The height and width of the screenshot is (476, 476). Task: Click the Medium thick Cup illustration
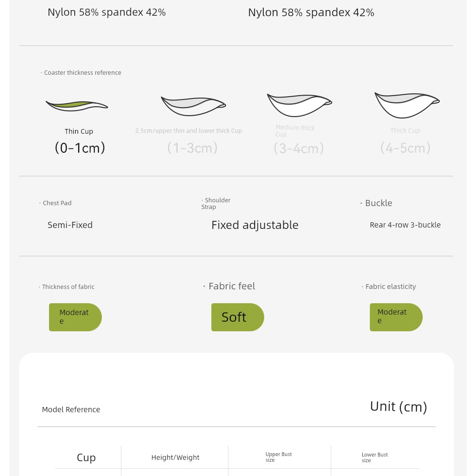[x=299, y=105]
